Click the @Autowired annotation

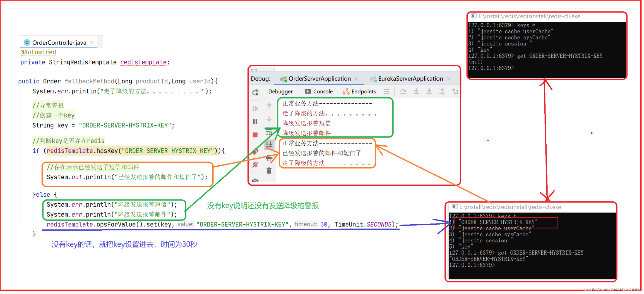coord(38,52)
